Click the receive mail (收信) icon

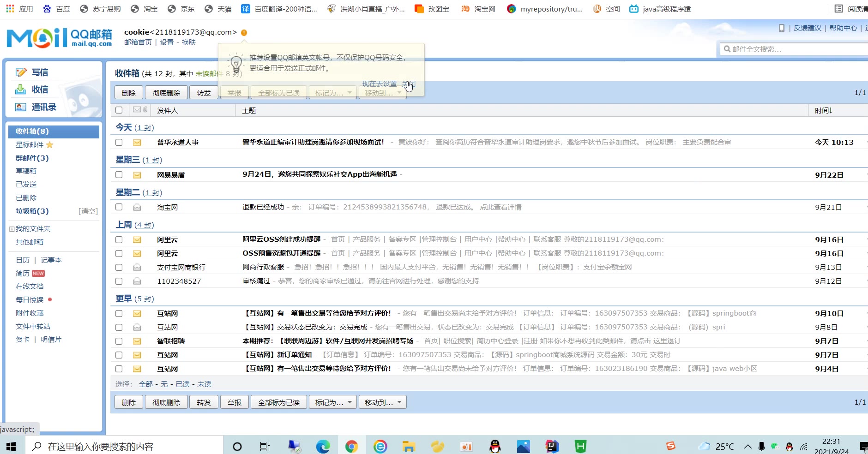coord(21,90)
